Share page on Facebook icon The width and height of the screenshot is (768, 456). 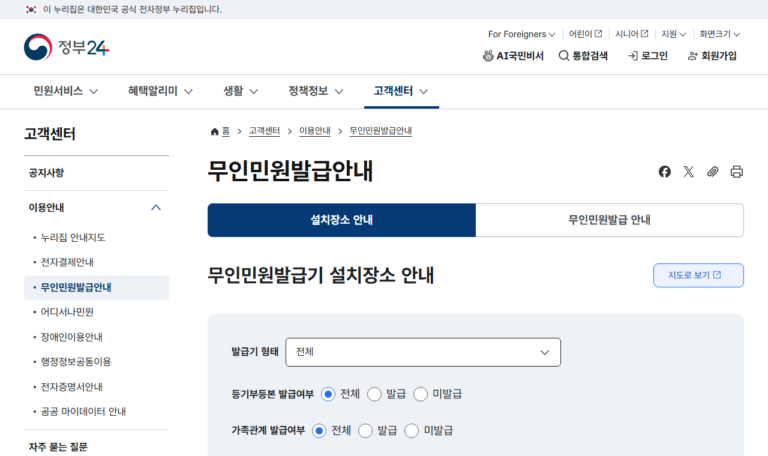[665, 171]
